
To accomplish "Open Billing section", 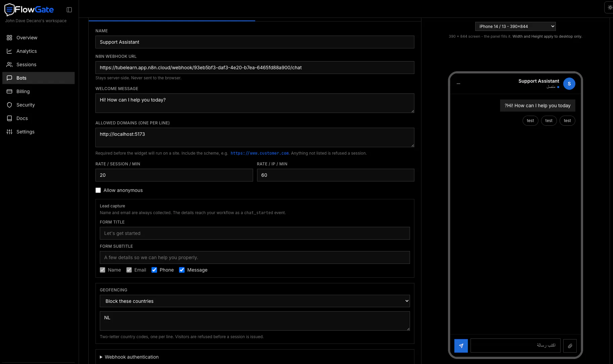I will click(x=38, y=91).
